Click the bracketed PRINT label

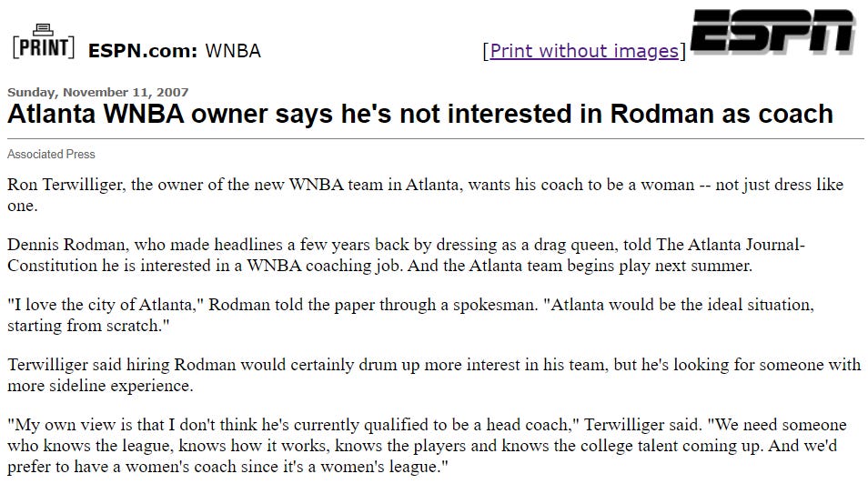point(43,47)
